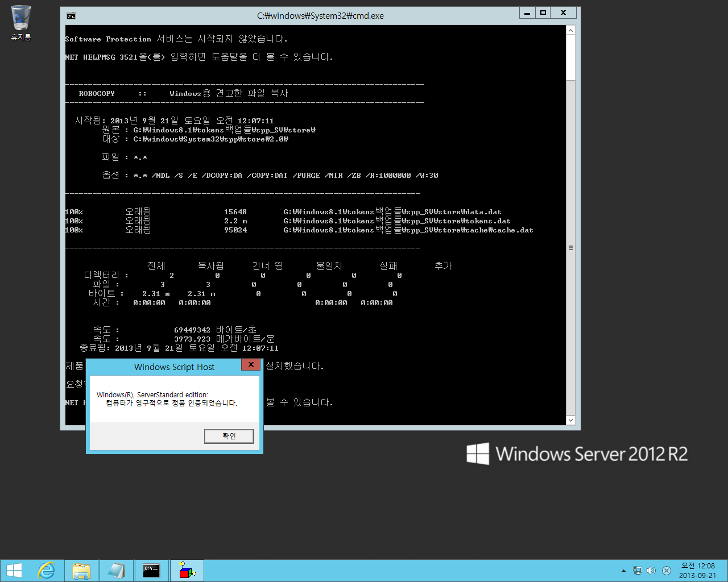
Task: Click the cmd vertical scrollbar thumb
Action: tap(570, 57)
